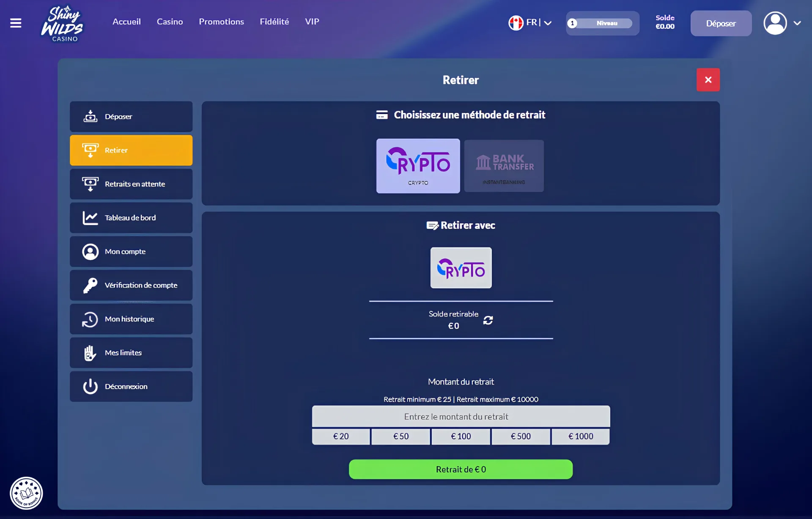Click the Retirer sidebar withdraw icon

pos(90,150)
